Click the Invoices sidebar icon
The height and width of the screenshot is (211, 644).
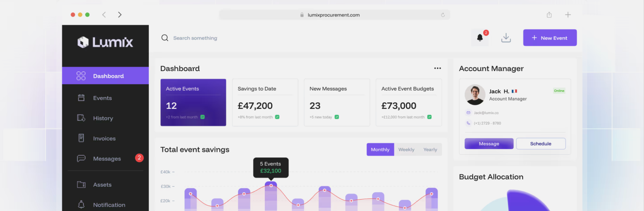click(x=81, y=138)
